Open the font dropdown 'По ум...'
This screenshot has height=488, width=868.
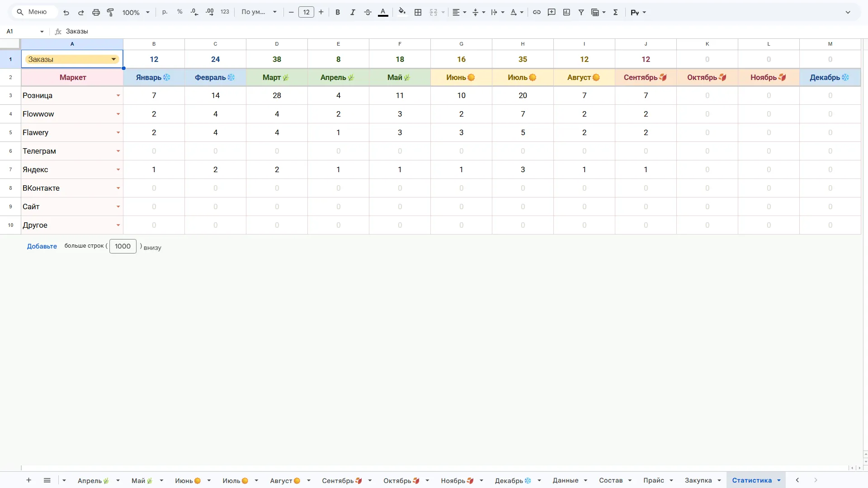pyautogui.click(x=259, y=12)
